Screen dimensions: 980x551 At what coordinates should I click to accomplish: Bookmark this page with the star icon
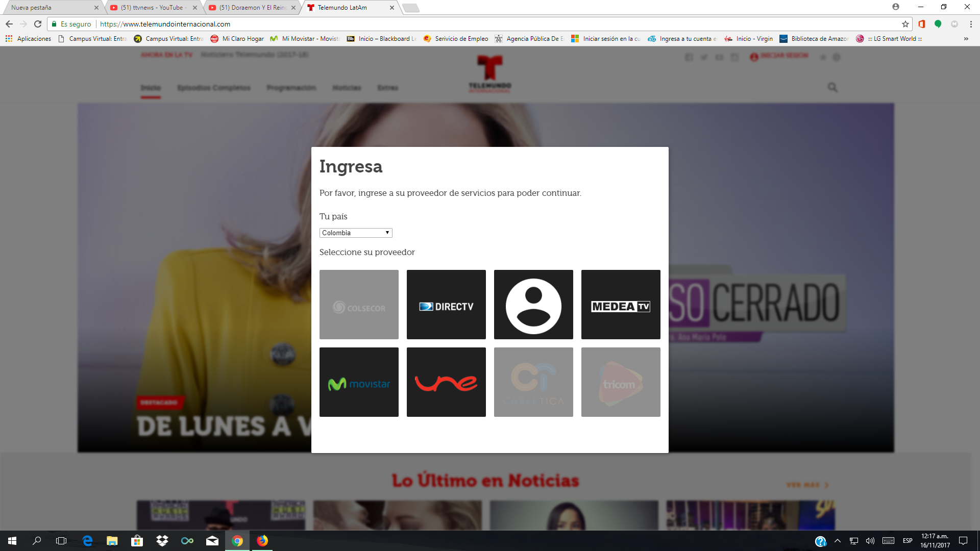(x=905, y=24)
